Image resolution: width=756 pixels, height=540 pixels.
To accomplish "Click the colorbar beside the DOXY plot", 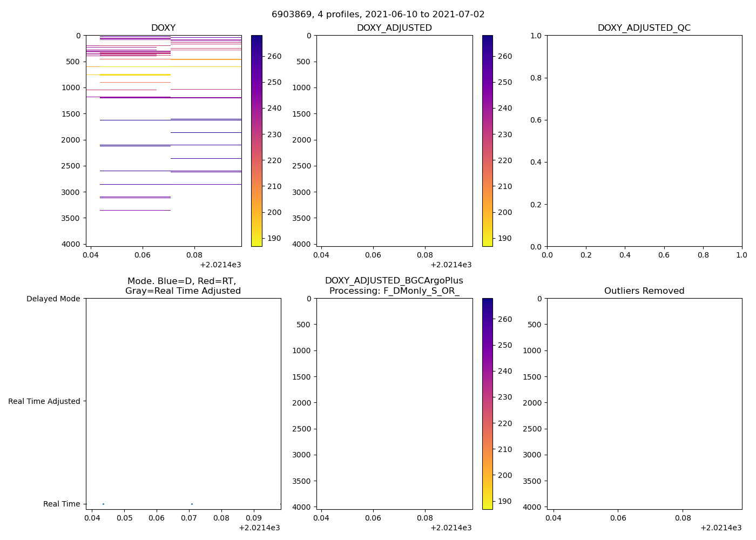I will 256,140.
